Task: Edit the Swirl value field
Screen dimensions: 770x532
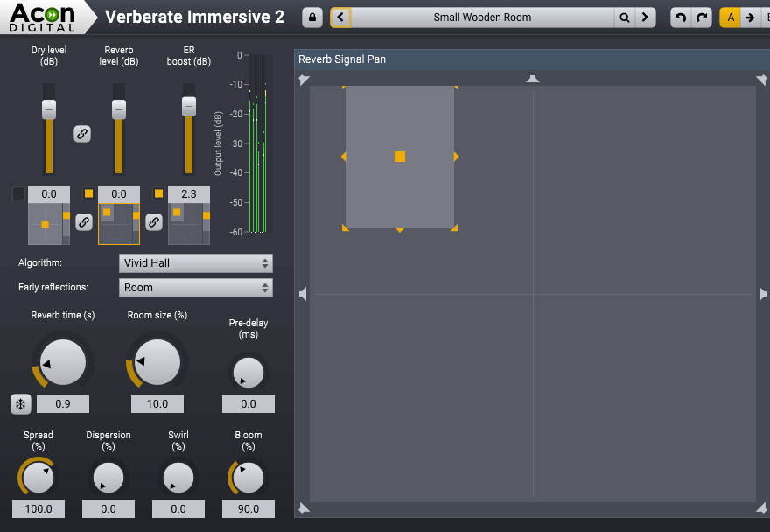Action: point(178,509)
